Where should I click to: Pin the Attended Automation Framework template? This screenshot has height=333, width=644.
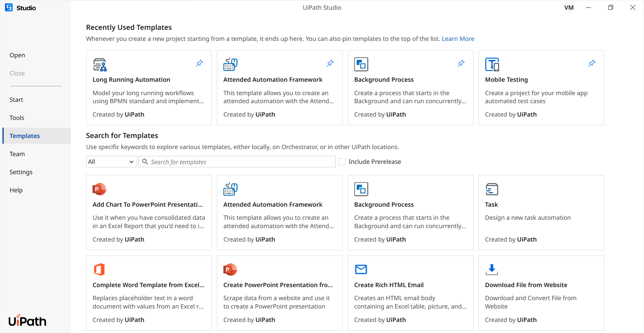tap(330, 63)
